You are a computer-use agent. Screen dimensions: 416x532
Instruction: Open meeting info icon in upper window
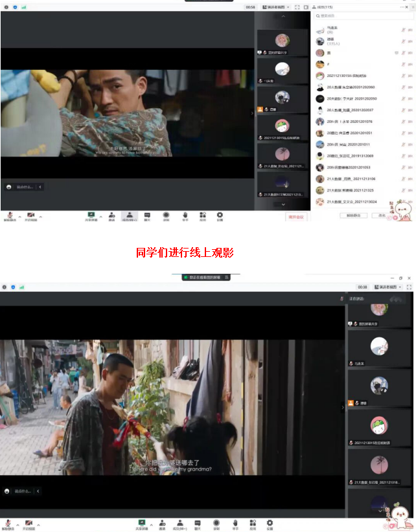(x=6, y=7)
